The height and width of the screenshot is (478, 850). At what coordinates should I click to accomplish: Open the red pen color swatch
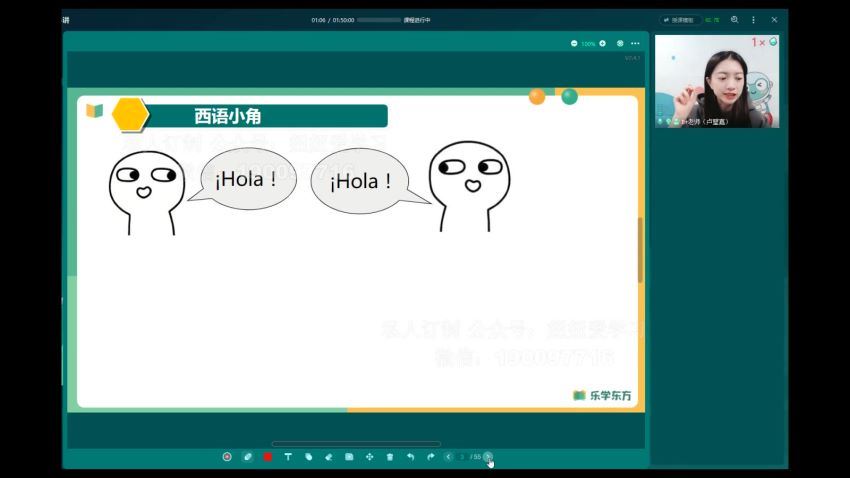coord(268,457)
